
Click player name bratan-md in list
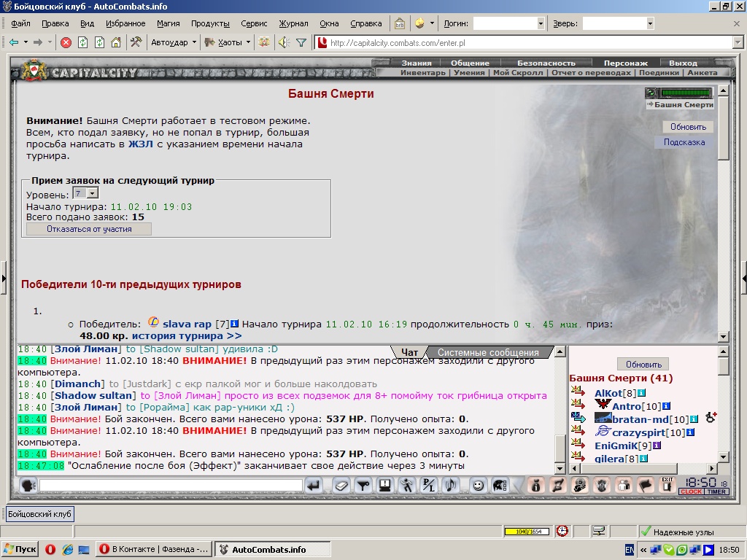640,419
